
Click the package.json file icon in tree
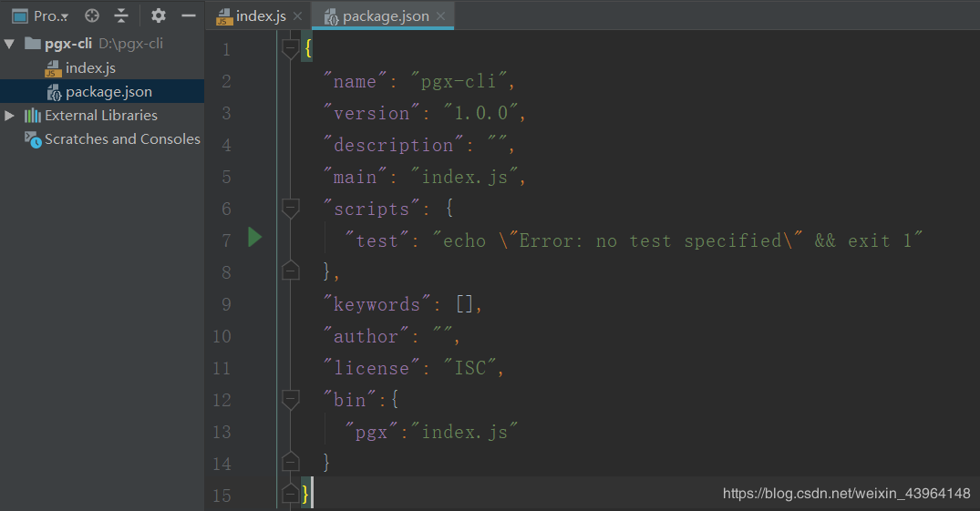pyautogui.click(x=54, y=93)
